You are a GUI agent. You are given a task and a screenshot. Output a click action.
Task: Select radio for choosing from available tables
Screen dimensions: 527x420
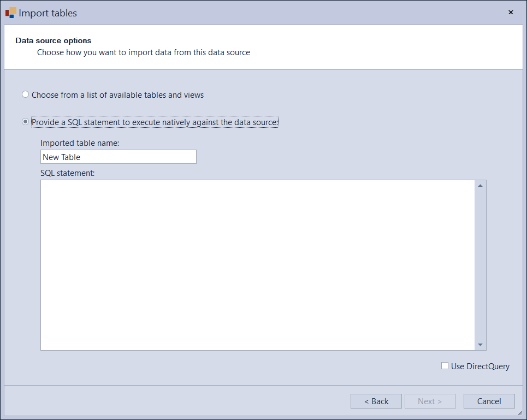pyautogui.click(x=25, y=94)
